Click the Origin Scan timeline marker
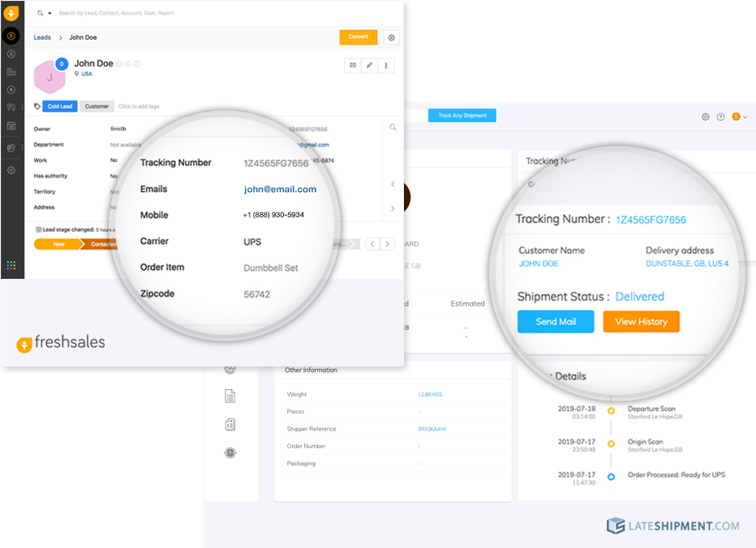The width and height of the screenshot is (756, 548). tap(611, 444)
